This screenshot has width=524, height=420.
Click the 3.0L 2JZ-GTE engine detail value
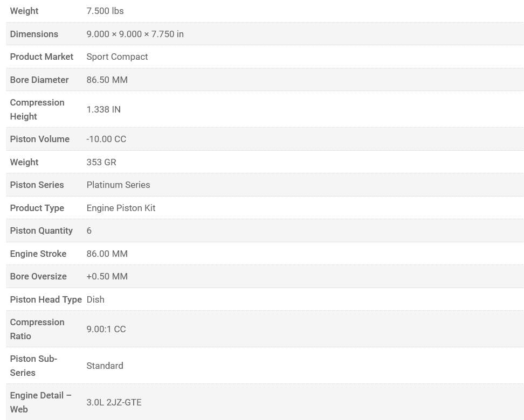[x=114, y=402]
